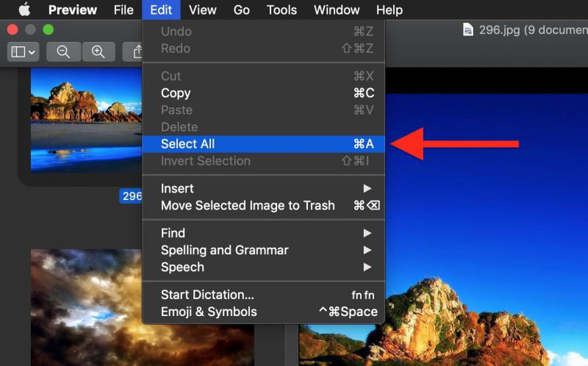Click Move Selected Image to Trash
The width and height of the screenshot is (588, 366).
[248, 205]
